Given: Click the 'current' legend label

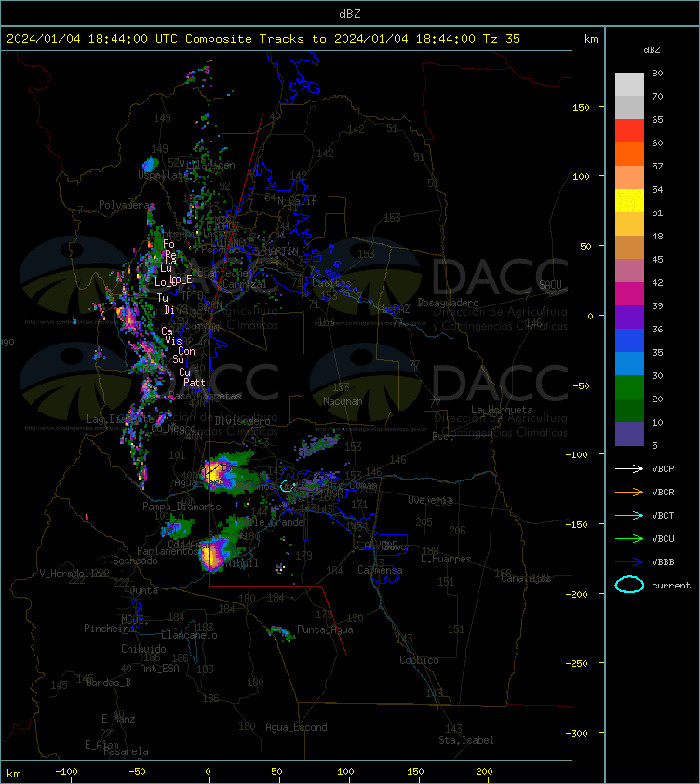Looking at the screenshot, I should click(671, 585).
